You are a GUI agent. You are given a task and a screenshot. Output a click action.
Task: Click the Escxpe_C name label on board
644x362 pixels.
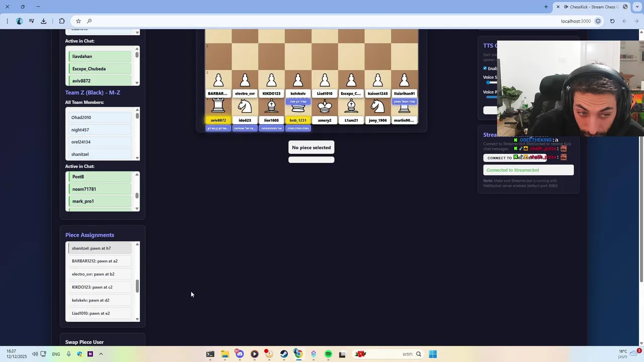click(351, 94)
